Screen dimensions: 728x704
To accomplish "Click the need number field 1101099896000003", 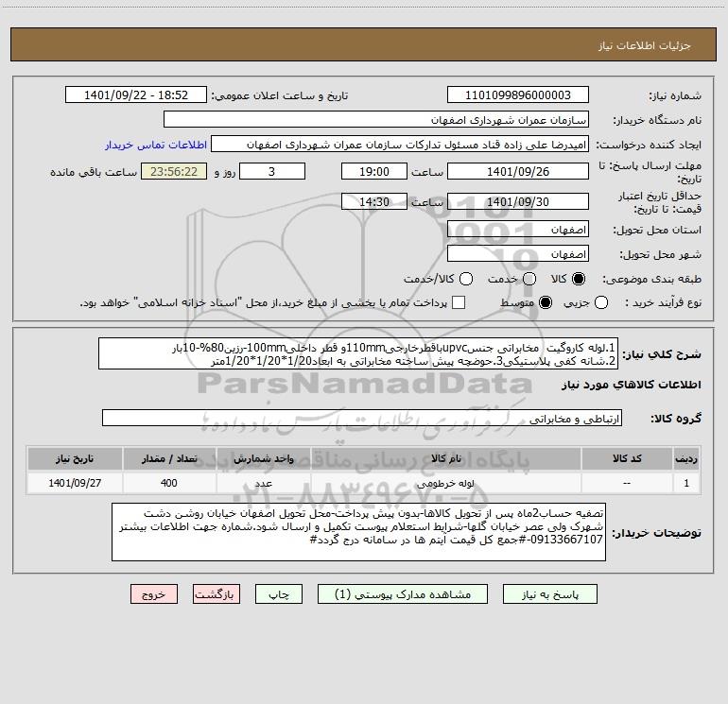I will (x=518, y=94).
